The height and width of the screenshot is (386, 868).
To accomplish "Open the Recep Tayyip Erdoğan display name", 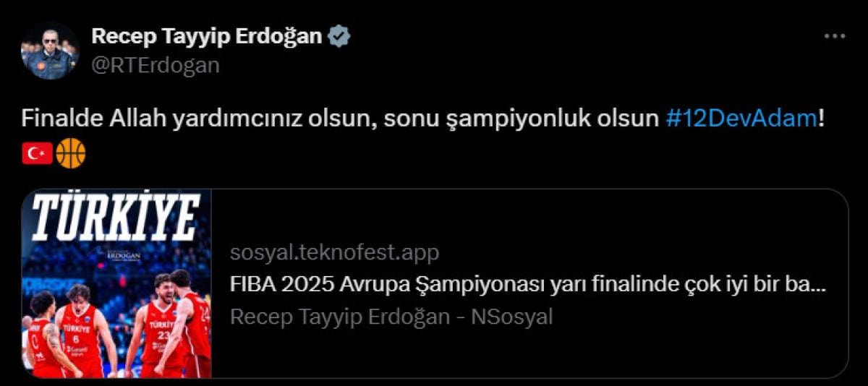I will tap(206, 36).
